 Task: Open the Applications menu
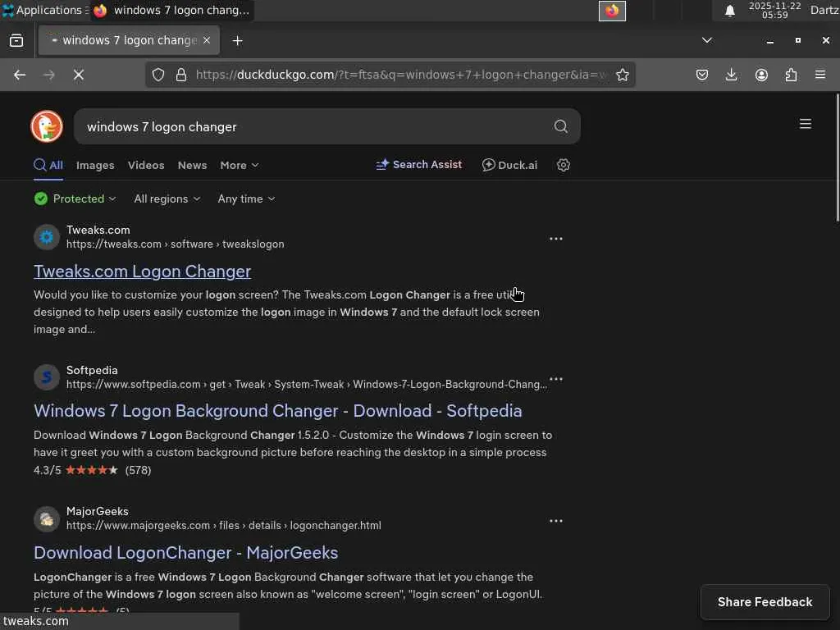tap(44, 10)
